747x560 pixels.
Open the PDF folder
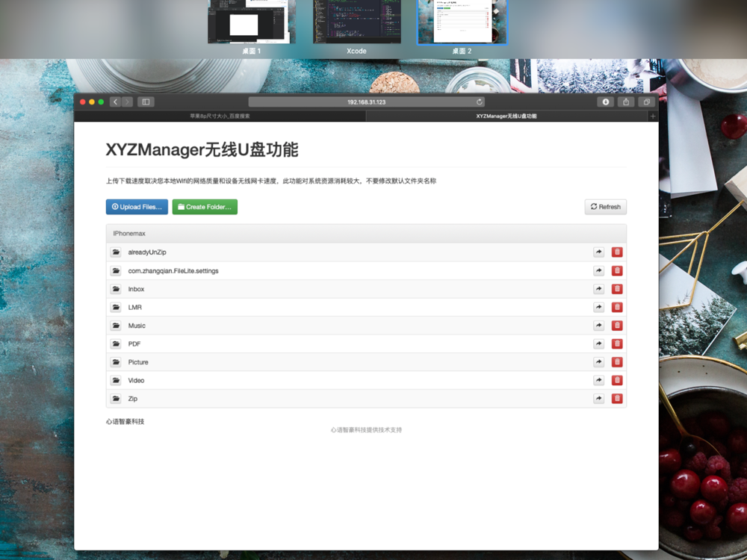[x=134, y=343]
